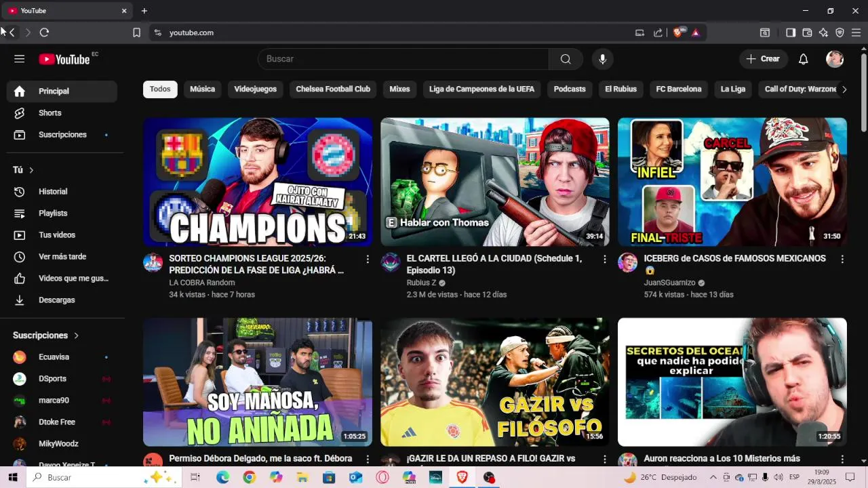Image resolution: width=868 pixels, height=488 pixels.
Task: Open Suscripciones in the sidebar
Action: pyautogui.click(x=62, y=135)
